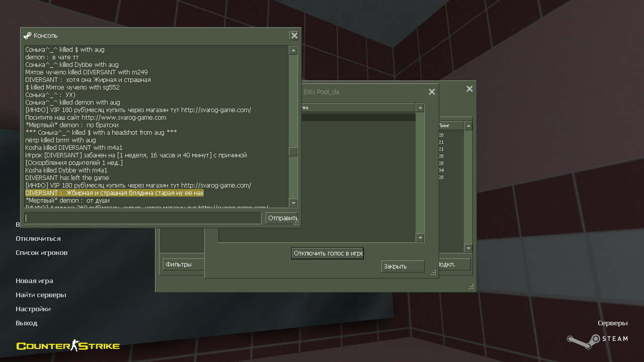644x362 pixels.
Task: Close the Pool_da player list dialog
Action: coord(432,92)
